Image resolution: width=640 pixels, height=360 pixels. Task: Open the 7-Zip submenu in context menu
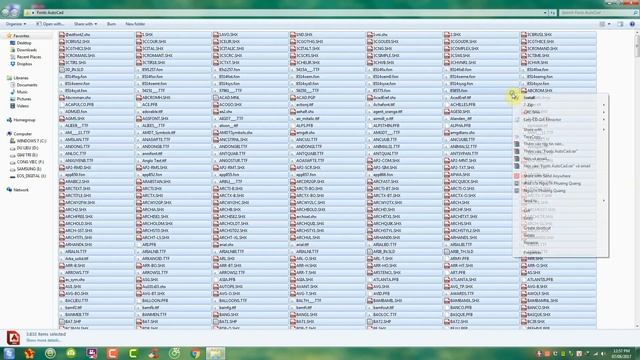pos(529,105)
